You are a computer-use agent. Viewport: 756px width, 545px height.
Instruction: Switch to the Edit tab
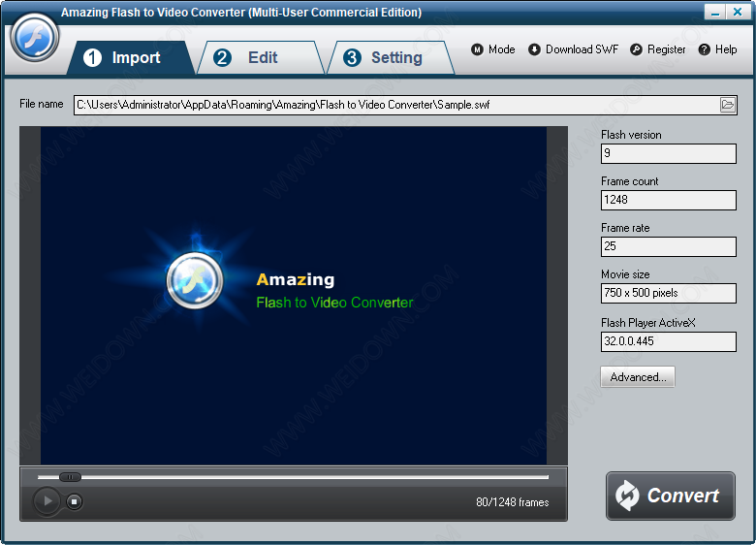260,58
